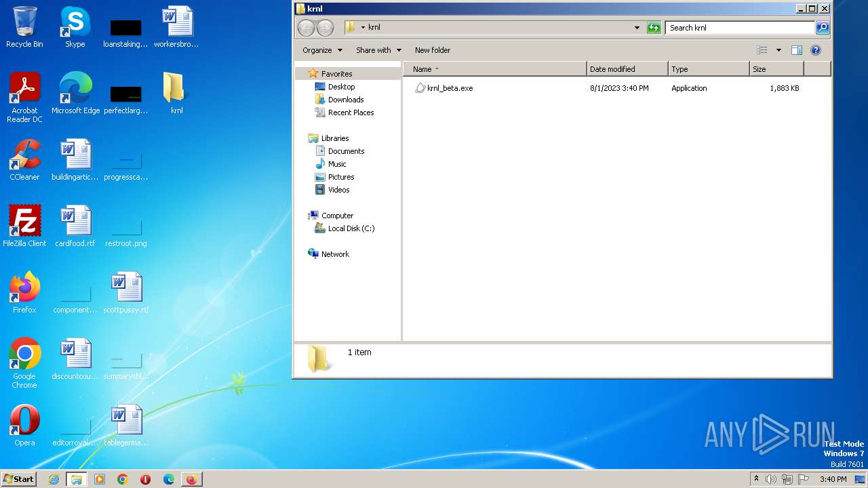This screenshot has width=868, height=488.
Task: Open the Organize dropdown menu
Action: point(323,50)
